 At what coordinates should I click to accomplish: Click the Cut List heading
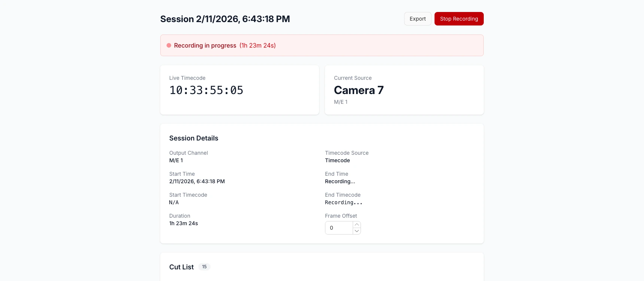181,267
